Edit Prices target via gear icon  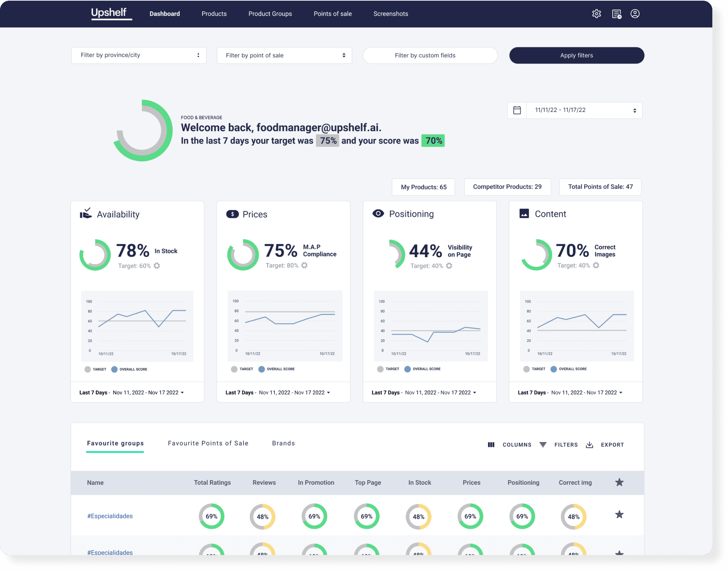304,265
